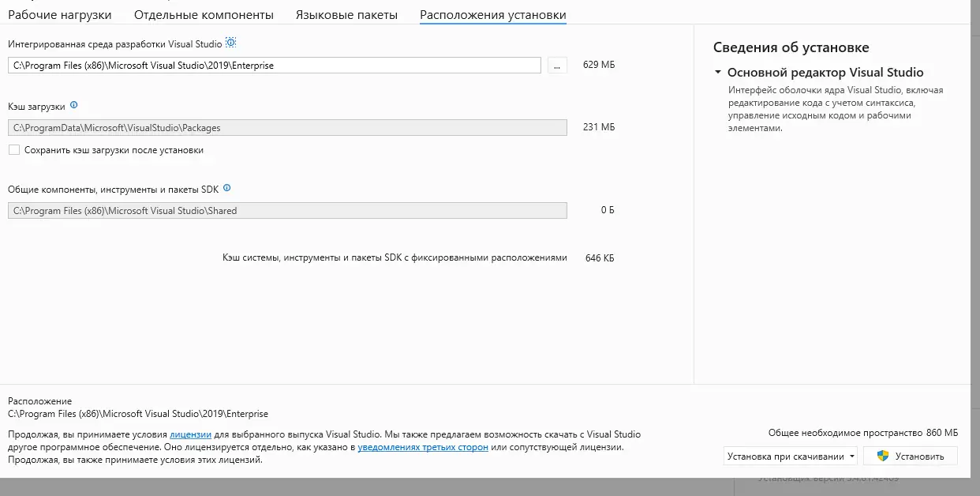The image size is (980, 496).
Task: Collapse the Основной редактор Visual Studio section
Action: pos(716,72)
